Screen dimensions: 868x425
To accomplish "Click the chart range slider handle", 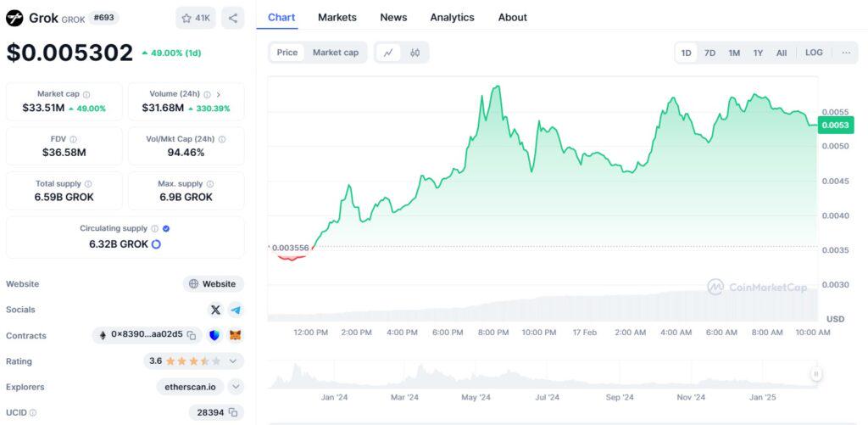I will coord(815,373).
